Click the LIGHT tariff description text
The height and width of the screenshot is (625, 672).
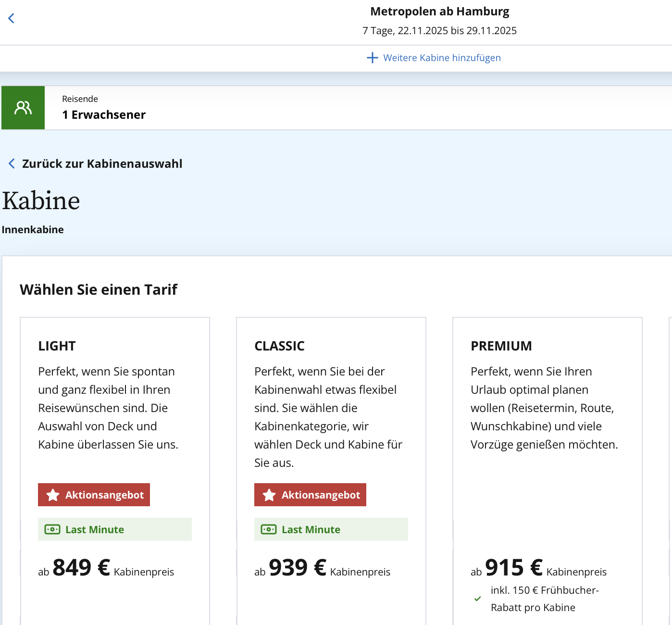tap(108, 408)
